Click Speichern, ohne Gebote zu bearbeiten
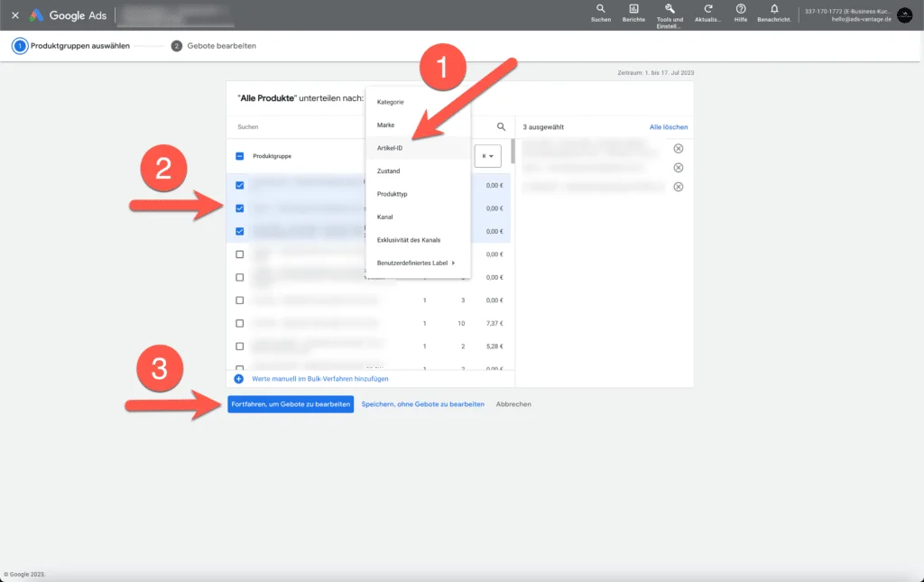This screenshot has height=582, width=924. (422, 404)
